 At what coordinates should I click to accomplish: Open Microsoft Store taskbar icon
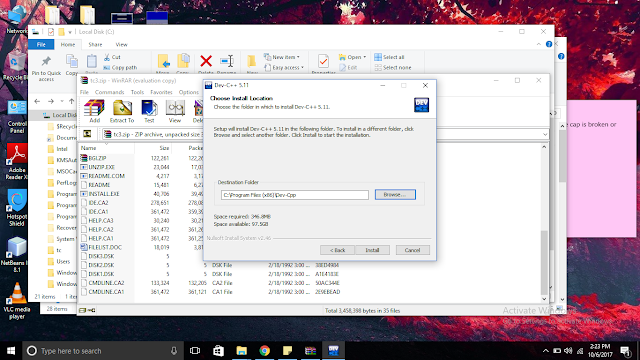point(218,351)
